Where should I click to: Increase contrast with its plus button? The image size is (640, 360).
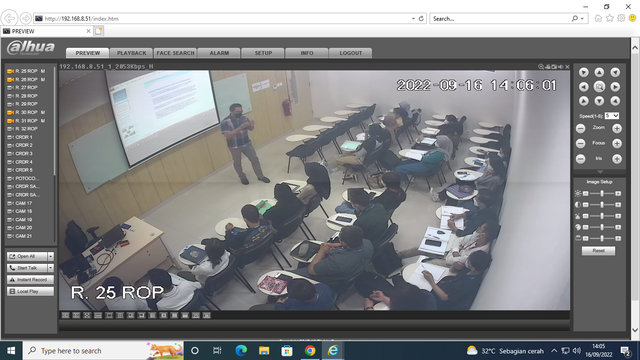618,204
